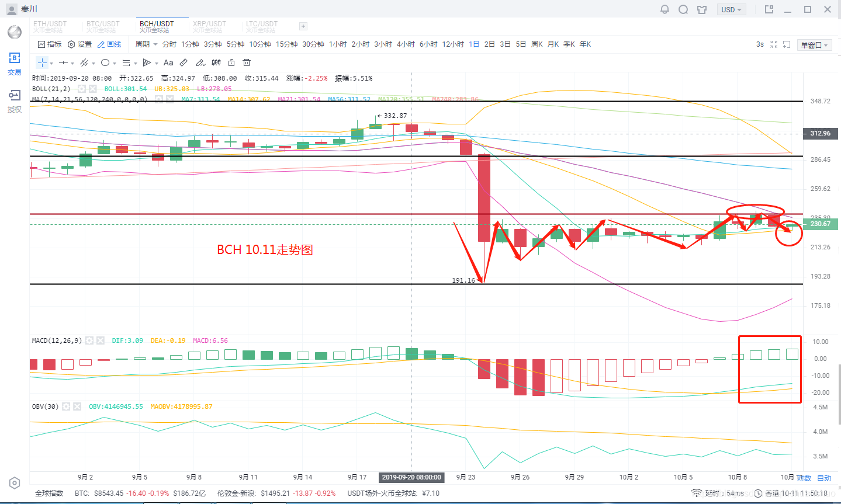841x504 pixels.
Task: Click the globe logo in left sidebar
Action: point(15,32)
